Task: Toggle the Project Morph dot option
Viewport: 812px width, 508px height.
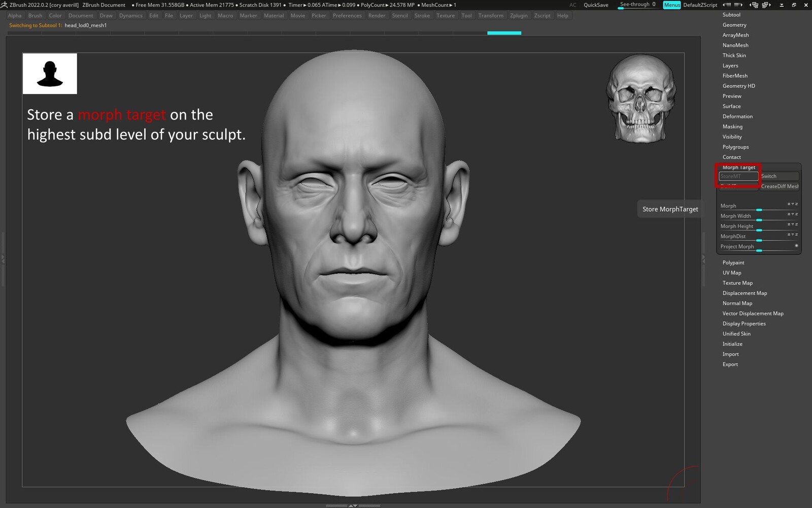Action: (x=796, y=246)
